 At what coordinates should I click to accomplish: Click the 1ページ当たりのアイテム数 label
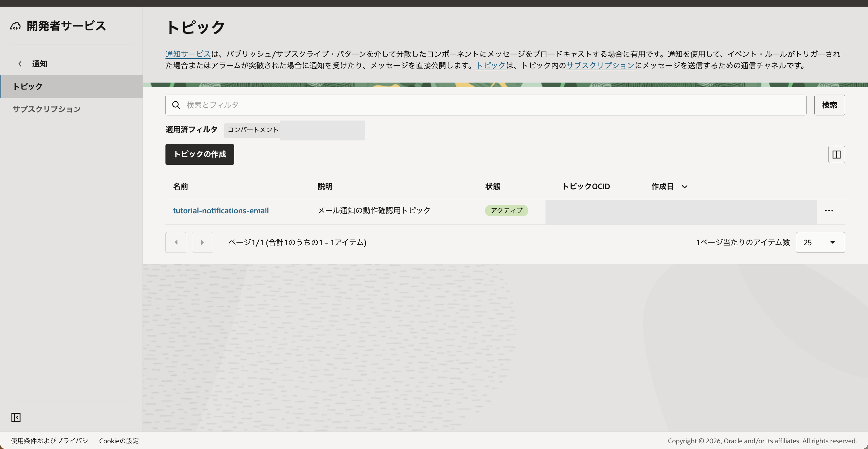tap(743, 242)
